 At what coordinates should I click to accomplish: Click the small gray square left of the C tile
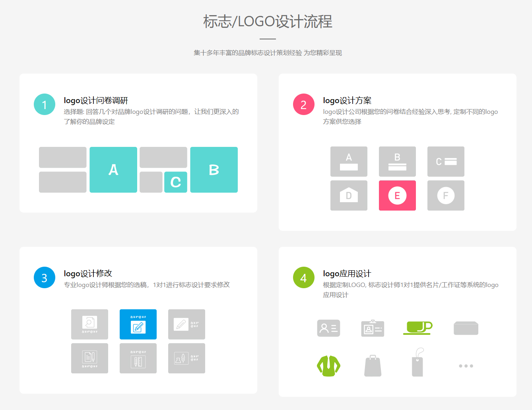pyautogui.click(x=151, y=182)
